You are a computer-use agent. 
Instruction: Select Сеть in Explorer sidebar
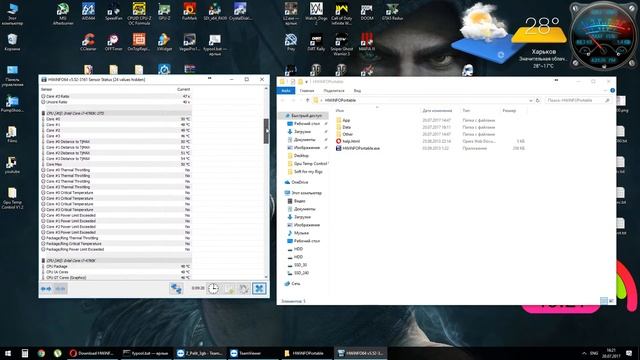point(292,283)
